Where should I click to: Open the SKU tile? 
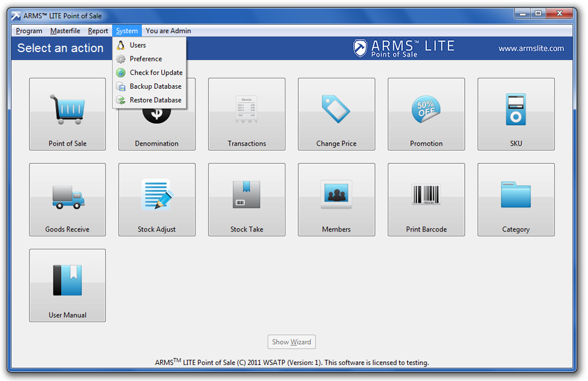click(x=516, y=114)
